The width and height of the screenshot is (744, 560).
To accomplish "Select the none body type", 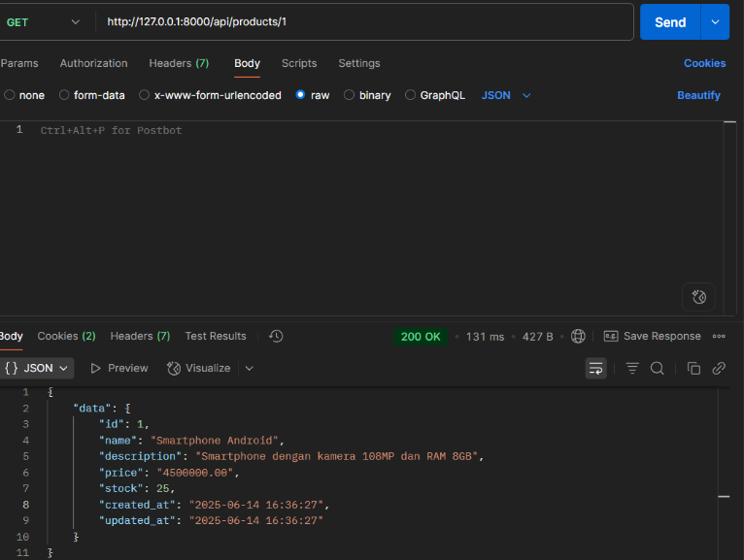I will tap(10, 95).
